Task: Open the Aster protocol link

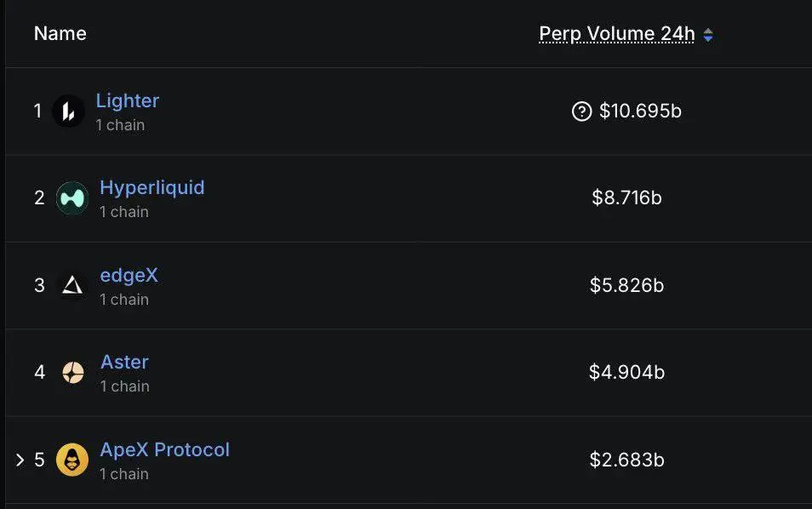Action: (x=124, y=362)
